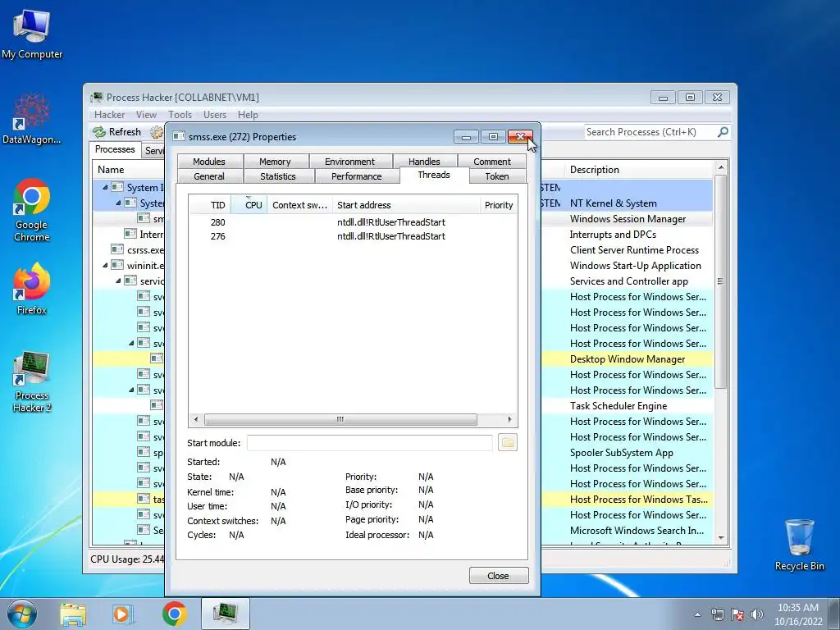Switch to the General tab

tap(209, 176)
